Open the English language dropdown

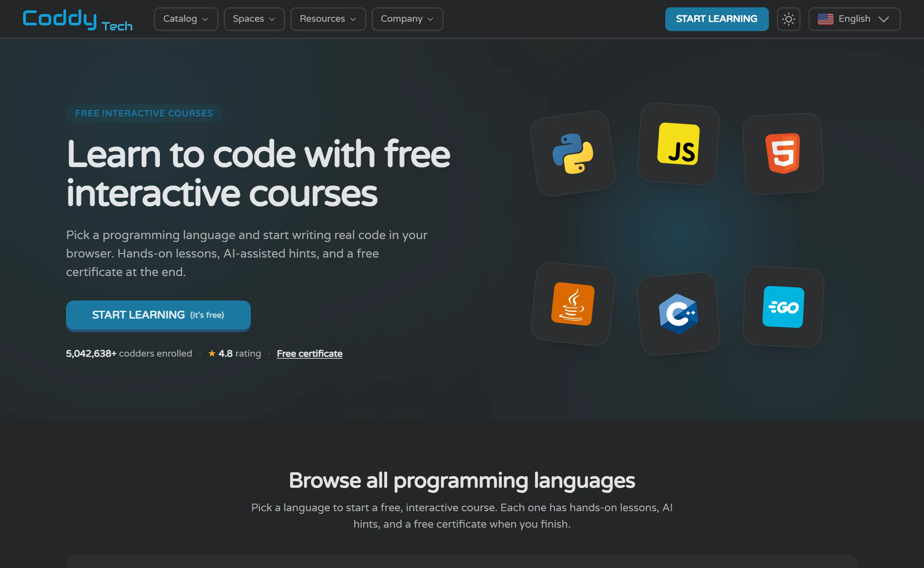(x=854, y=19)
